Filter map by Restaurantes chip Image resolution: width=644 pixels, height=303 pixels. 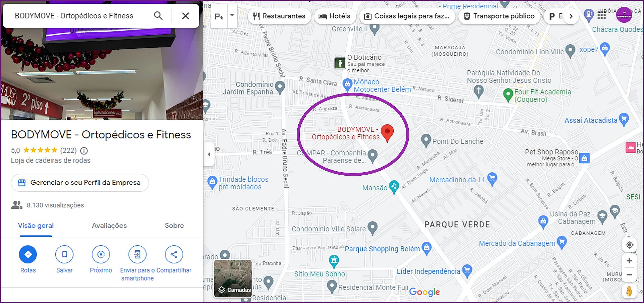tap(279, 16)
